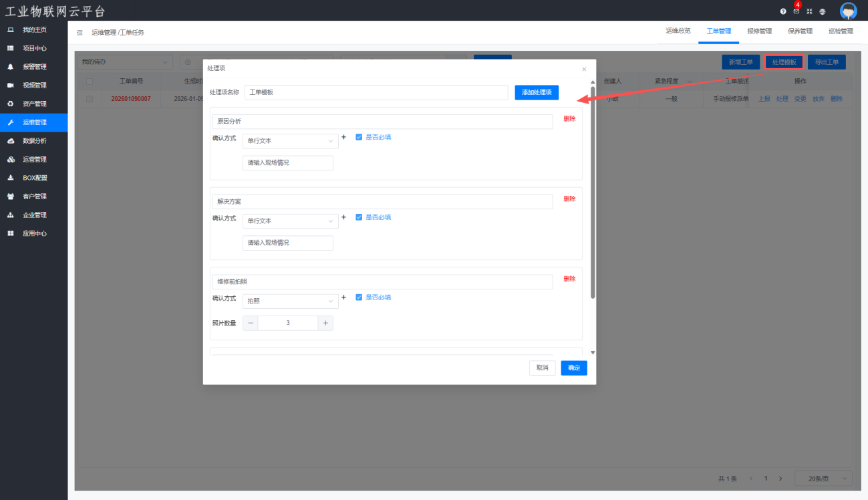
Task: Open the 拍照 confirm method dropdown
Action: pyautogui.click(x=290, y=301)
